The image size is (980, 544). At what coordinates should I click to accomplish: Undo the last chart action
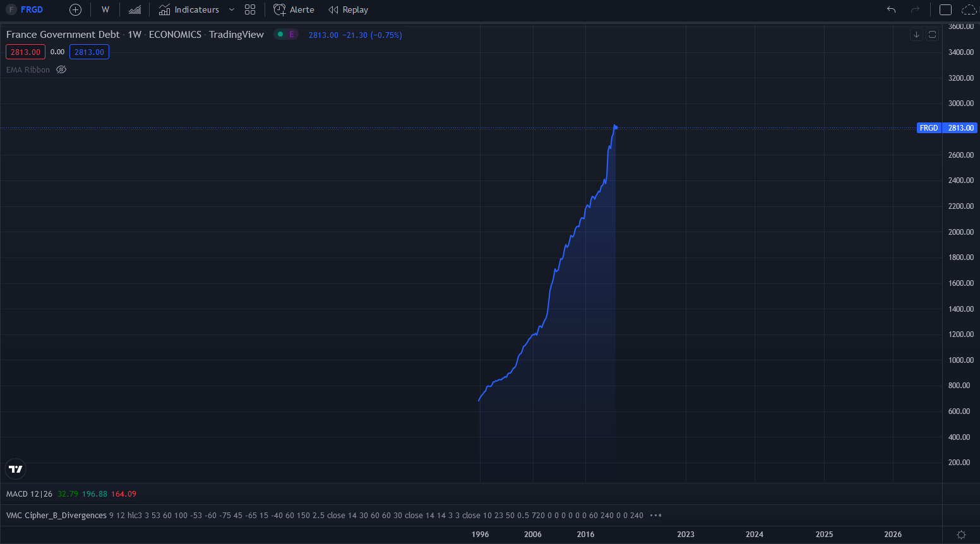[x=891, y=9]
